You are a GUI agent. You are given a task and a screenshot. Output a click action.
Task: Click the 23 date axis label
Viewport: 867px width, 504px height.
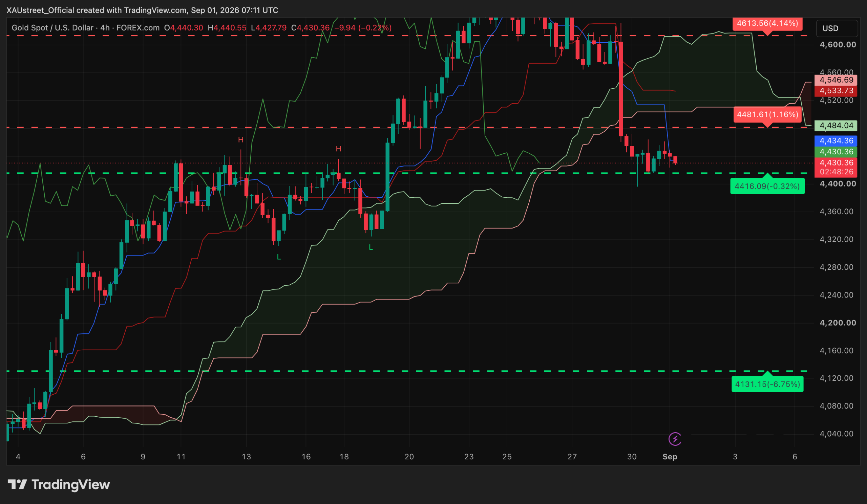point(469,457)
